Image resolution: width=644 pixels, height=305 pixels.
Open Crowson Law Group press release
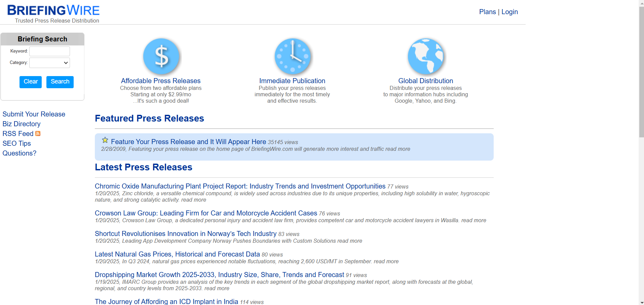point(206,213)
